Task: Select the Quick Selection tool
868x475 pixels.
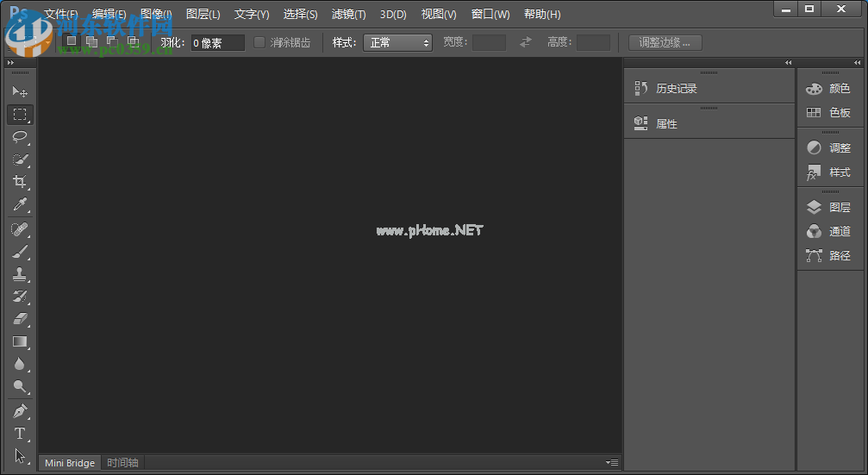Action: [x=20, y=159]
